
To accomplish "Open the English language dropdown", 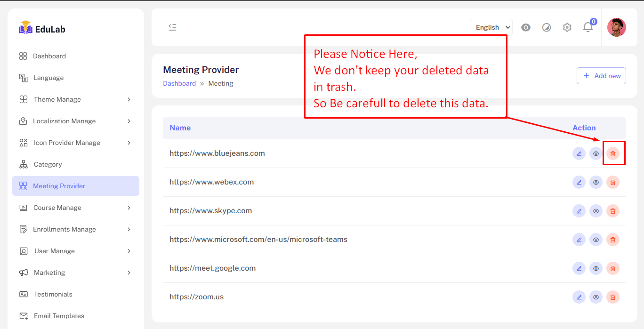I will [x=491, y=27].
